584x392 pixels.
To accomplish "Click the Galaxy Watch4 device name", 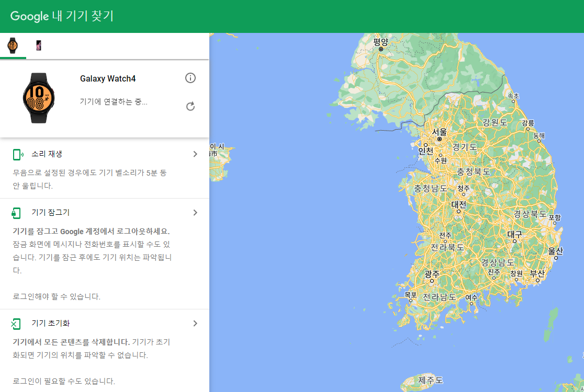I will 108,78.
